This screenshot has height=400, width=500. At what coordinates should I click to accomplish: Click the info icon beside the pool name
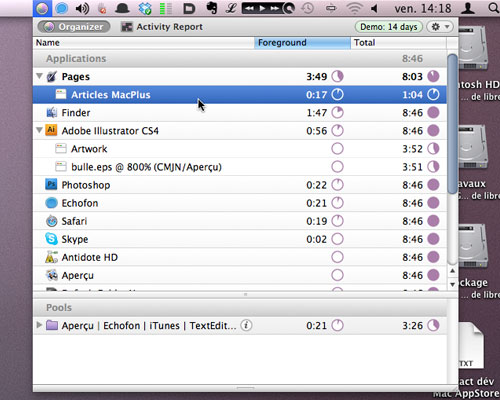click(x=246, y=325)
